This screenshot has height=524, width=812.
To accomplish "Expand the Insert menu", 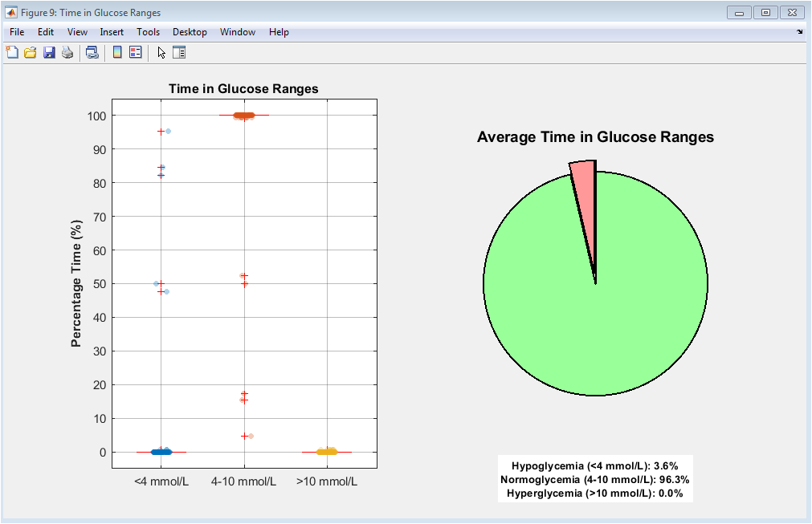I will click(x=112, y=32).
